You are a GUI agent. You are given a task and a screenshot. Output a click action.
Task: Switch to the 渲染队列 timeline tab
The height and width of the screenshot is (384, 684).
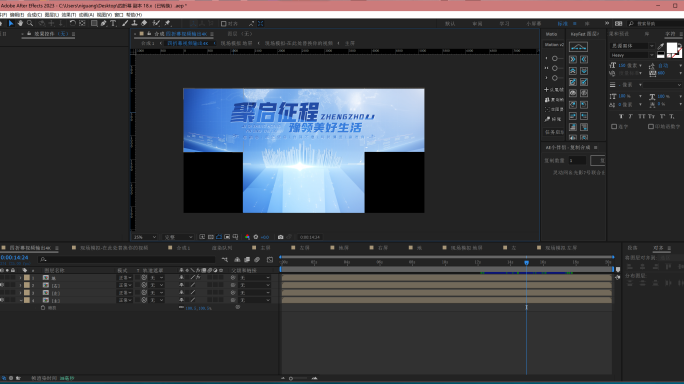[222, 248]
